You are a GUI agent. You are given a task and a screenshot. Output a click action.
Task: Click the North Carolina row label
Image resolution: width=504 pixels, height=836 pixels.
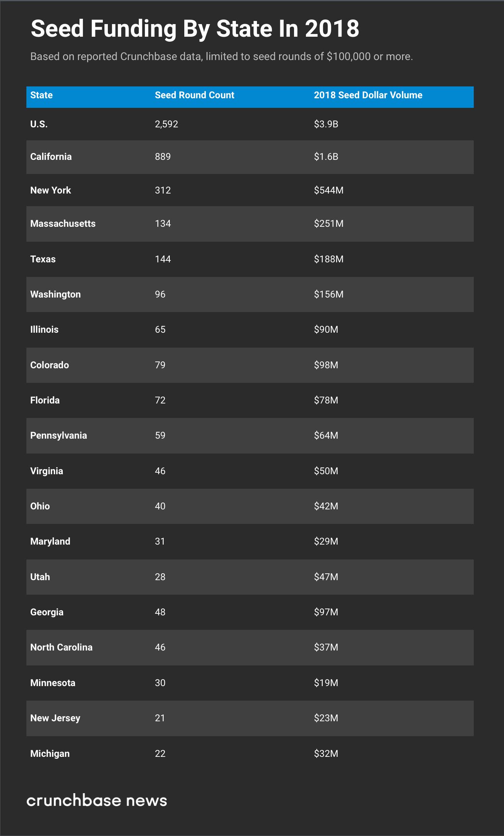click(61, 647)
